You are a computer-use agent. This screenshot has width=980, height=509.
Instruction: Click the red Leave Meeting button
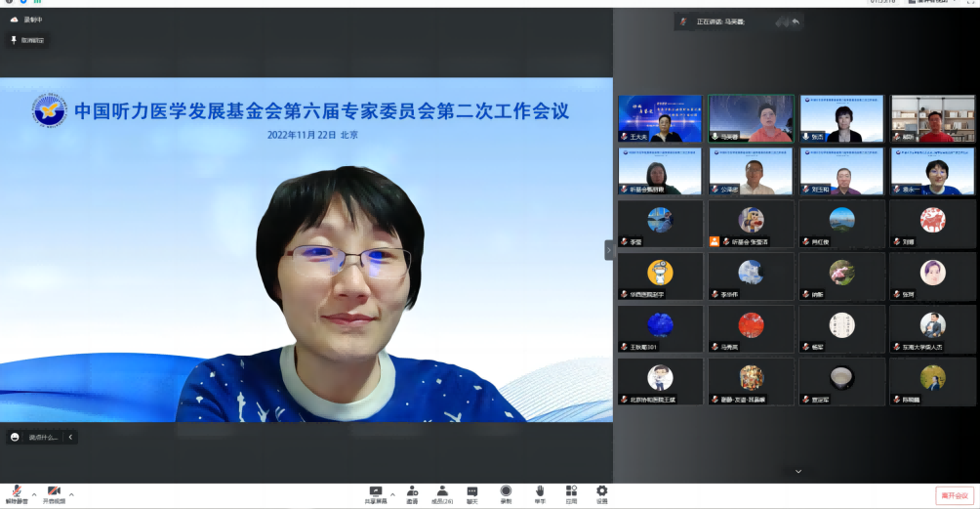pos(954,496)
